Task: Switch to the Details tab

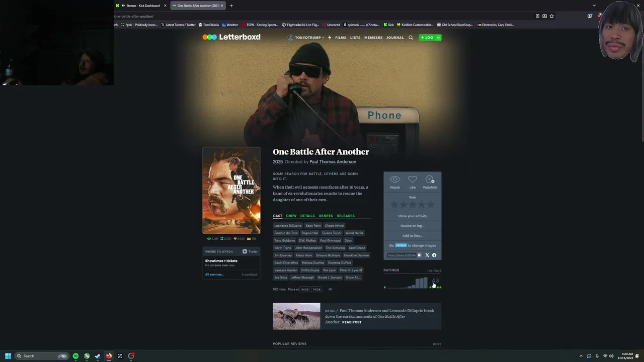Action: click(x=307, y=216)
